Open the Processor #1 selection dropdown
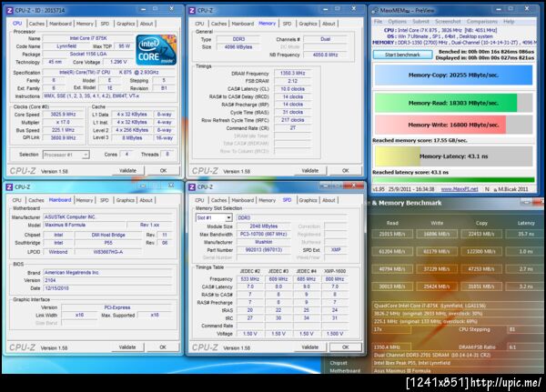 click(x=66, y=155)
